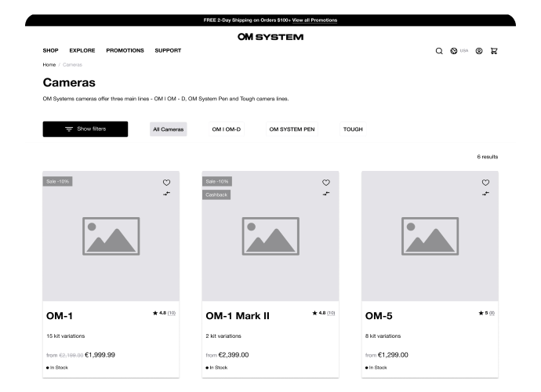The height and width of the screenshot is (392, 541).
Task: Click the Cashback badge on OM-1 Mark II
Action: [x=216, y=194]
